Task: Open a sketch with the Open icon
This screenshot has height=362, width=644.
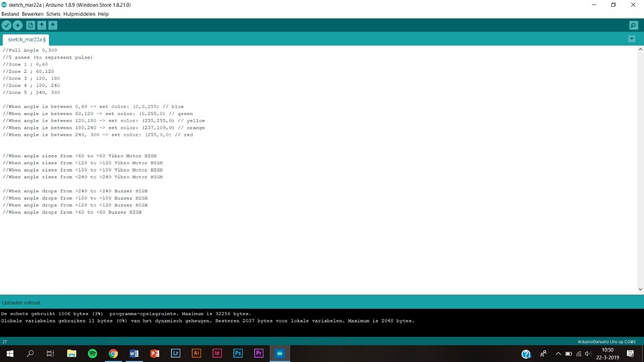Action: [x=42, y=25]
